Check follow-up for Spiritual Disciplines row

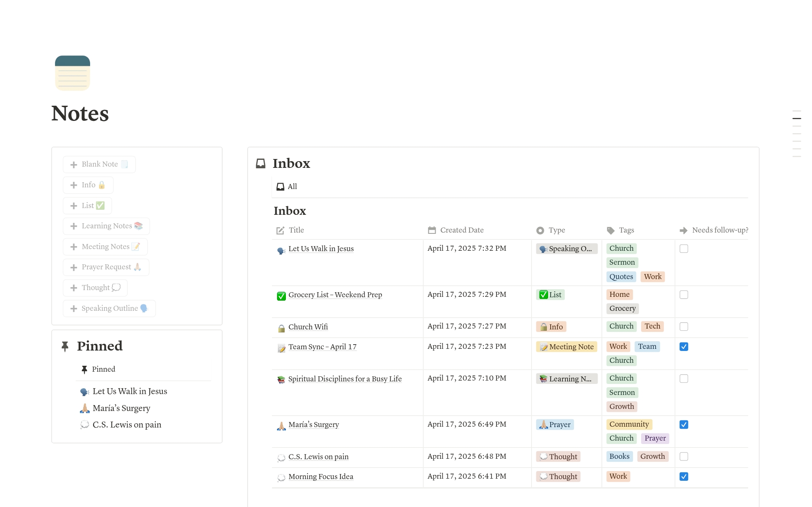click(683, 378)
